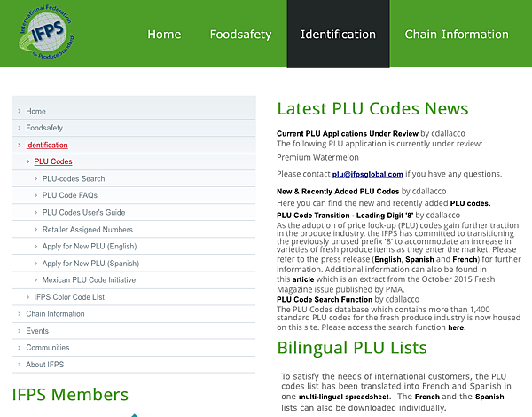Screen dimensions: 532x417
Task: Click the red chevron beside PLU Codes
Action: coord(27,161)
